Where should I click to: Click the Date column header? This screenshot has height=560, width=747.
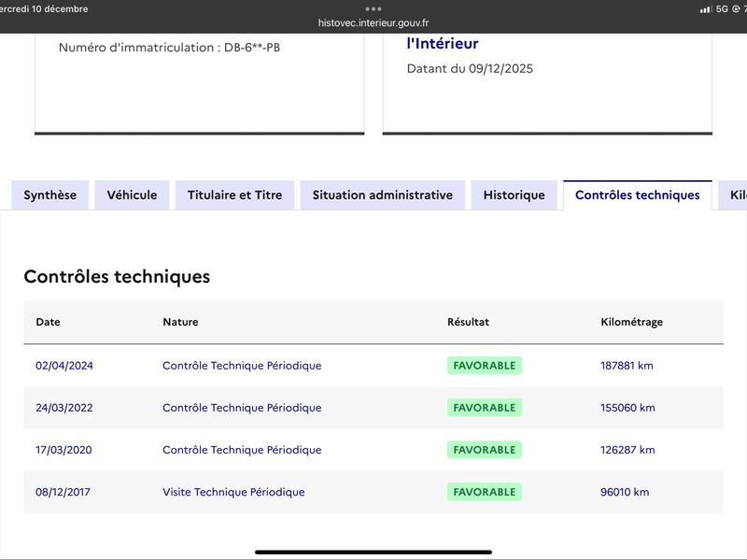tap(48, 322)
